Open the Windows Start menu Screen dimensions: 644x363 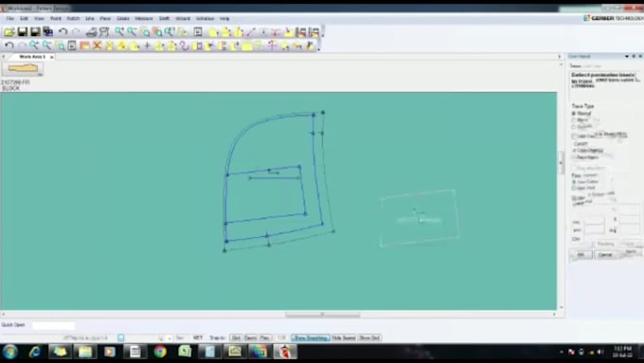point(10,352)
